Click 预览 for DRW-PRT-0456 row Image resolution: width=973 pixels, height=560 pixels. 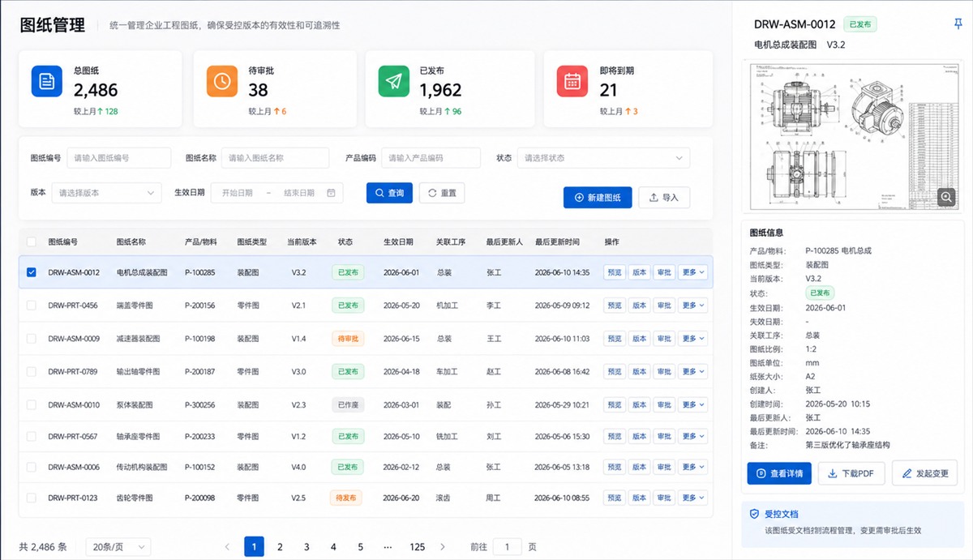(615, 306)
